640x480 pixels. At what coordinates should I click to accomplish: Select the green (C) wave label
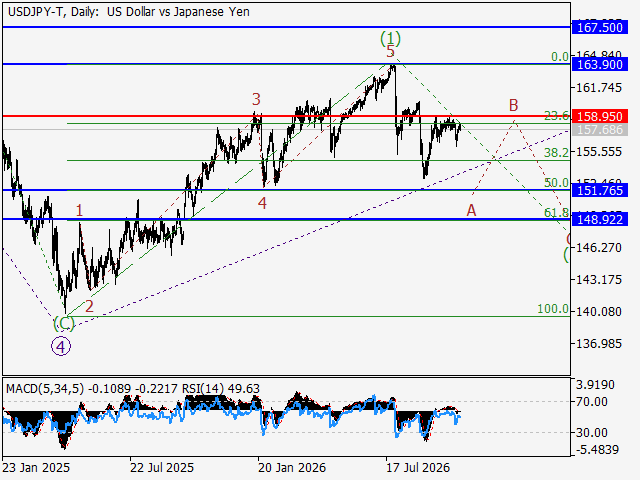[x=64, y=324]
